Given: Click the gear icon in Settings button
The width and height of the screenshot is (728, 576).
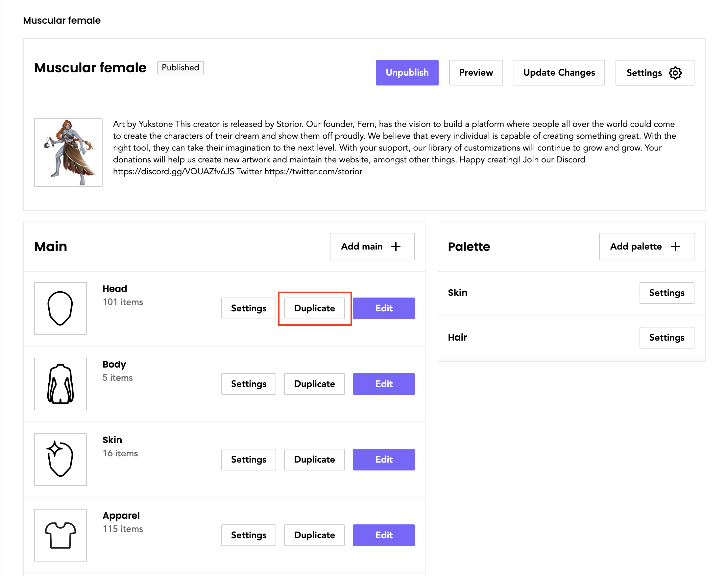Looking at the screenshot, I should point(675,73).
